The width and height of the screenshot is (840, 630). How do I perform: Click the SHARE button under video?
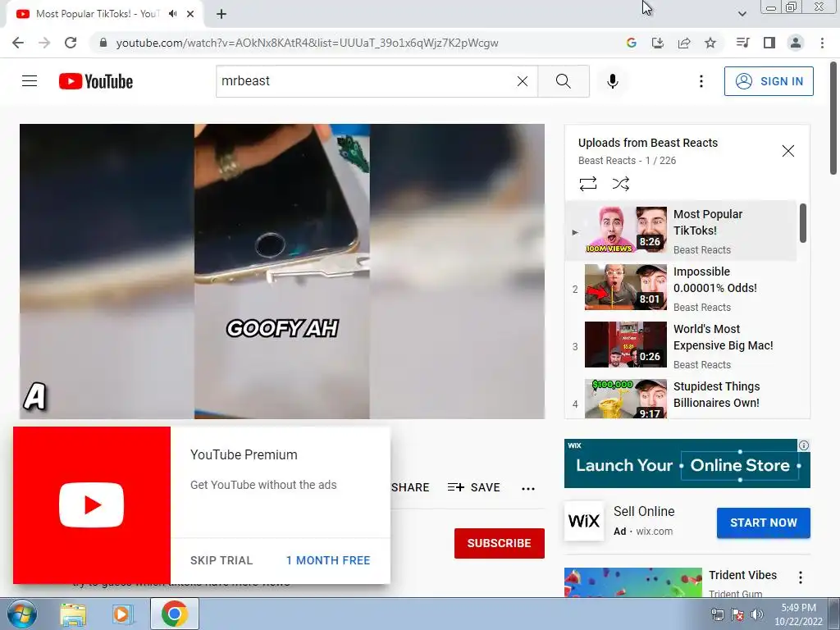tap(410, 487)
